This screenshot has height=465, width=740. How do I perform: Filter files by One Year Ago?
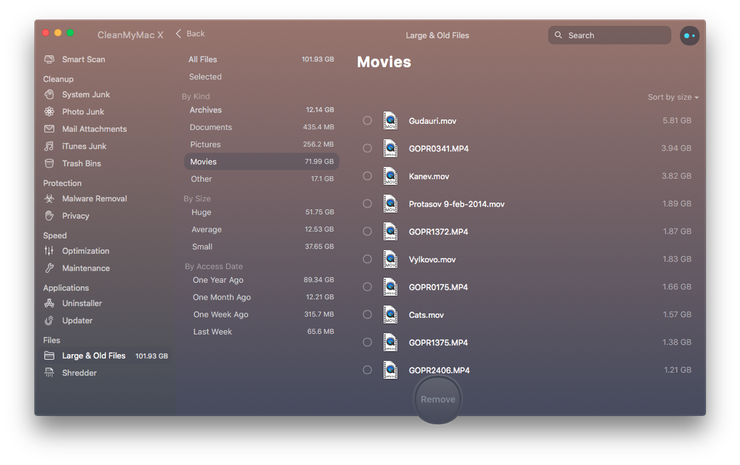coord(261,280)
